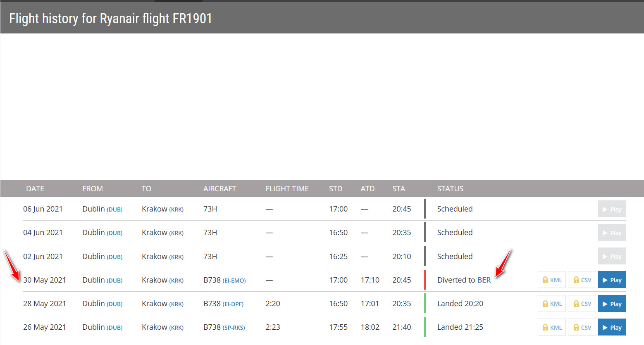The image size is (644, 345).
Task: Select the 04 Jun 2021 date cell
Action: pos(43,233)
